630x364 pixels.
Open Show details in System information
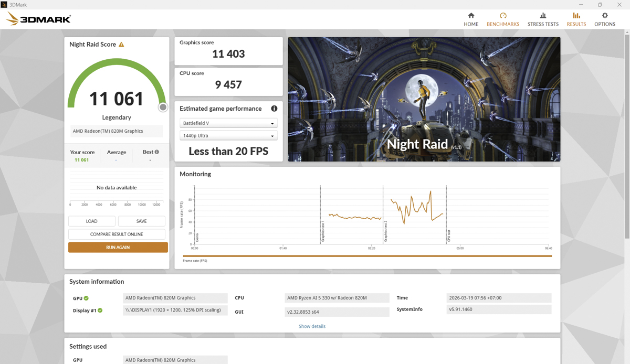[312, 326]
